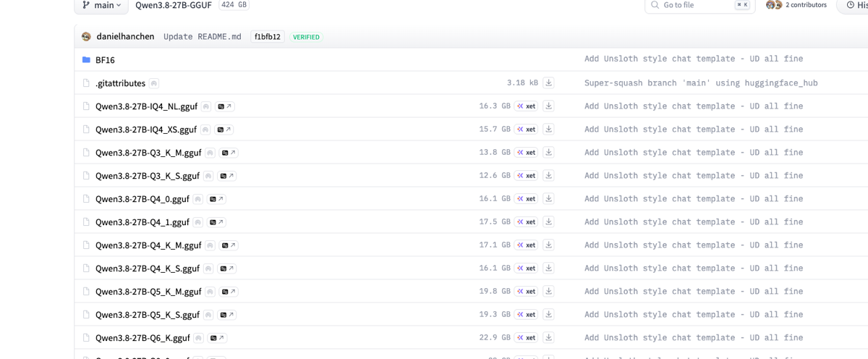Screen dimensions: 868x359
Task: Open Qwen3.8-27B-IQ4_XS.gguf file
Action: 146,130
